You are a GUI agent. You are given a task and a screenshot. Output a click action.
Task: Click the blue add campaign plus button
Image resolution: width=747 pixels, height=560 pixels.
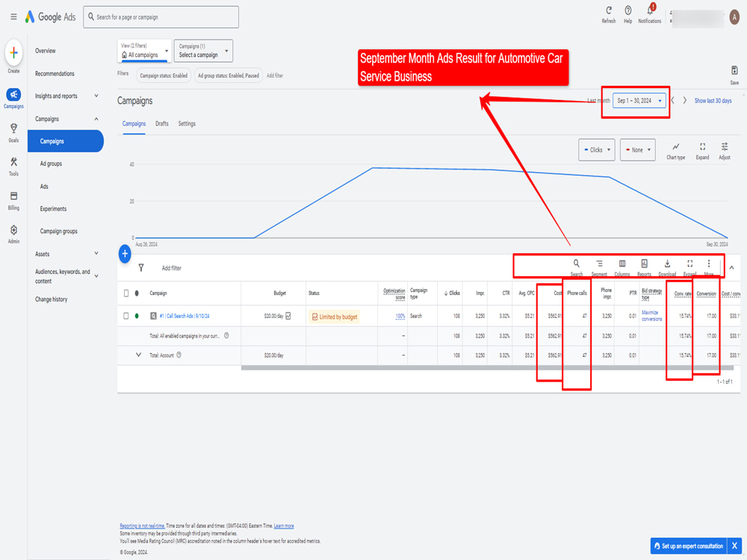click(x=125, y=254)
